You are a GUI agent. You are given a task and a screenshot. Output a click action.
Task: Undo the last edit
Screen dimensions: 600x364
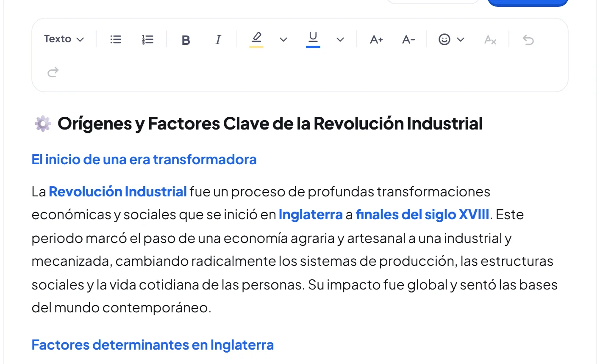528,40
